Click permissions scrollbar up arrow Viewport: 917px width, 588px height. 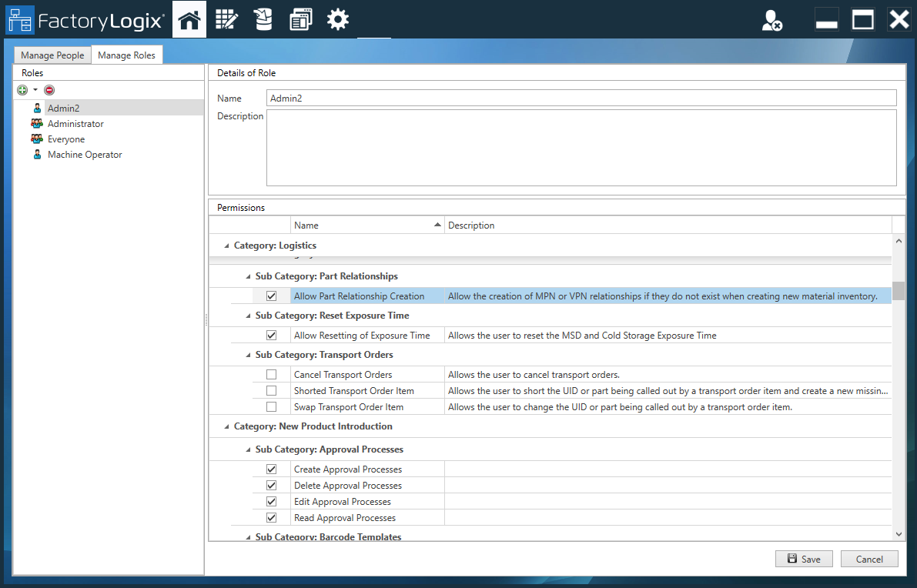click(899, 241)
